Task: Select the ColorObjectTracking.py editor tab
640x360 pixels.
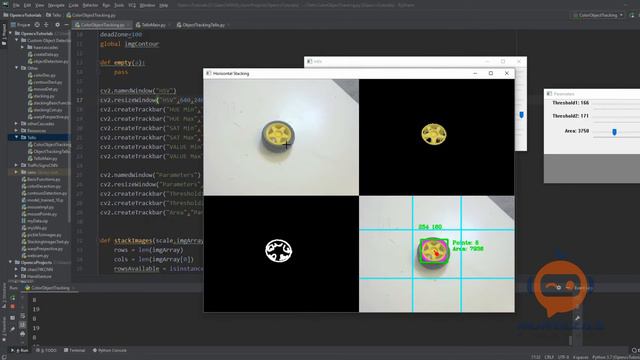Action: (x=102, y=25)
